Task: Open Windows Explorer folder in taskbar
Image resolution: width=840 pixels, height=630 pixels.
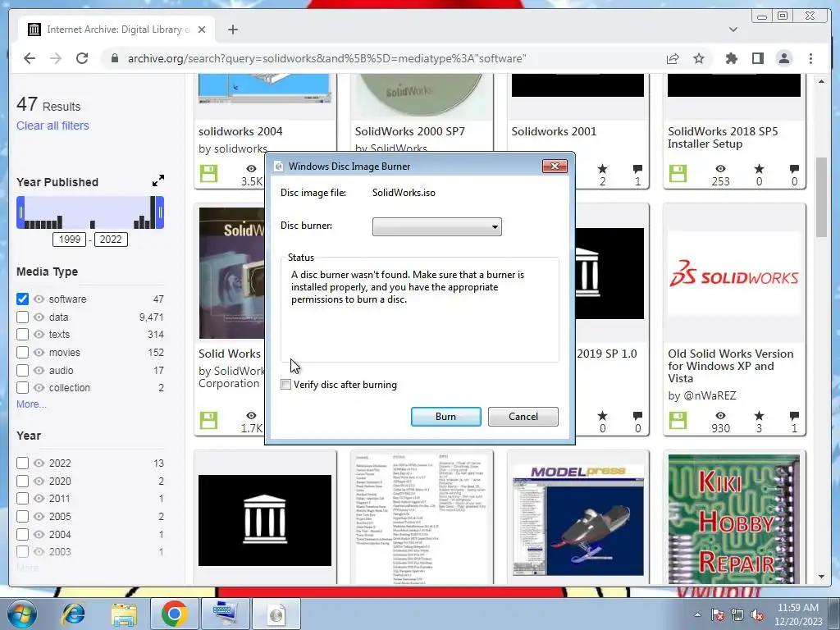Action: coord(124,614)
